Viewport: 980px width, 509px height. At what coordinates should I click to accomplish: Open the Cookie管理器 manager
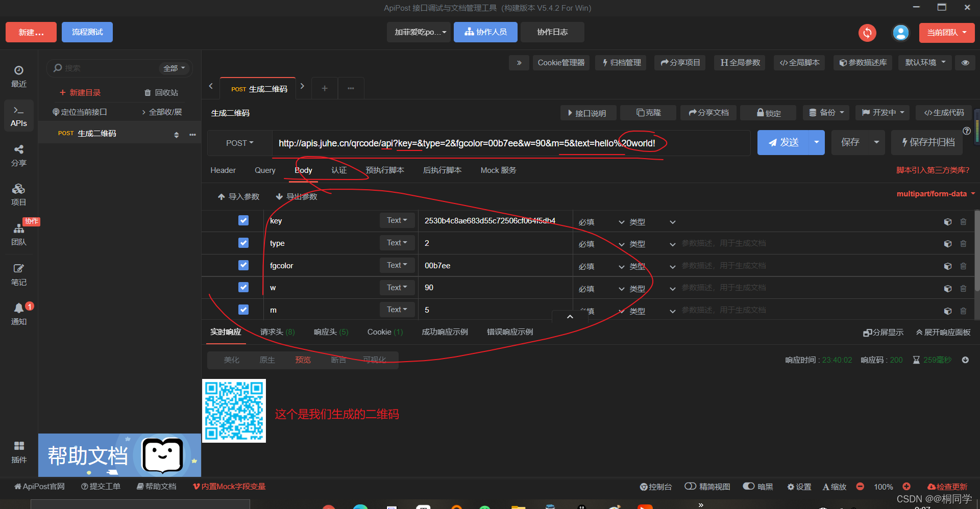click(561, 63)
